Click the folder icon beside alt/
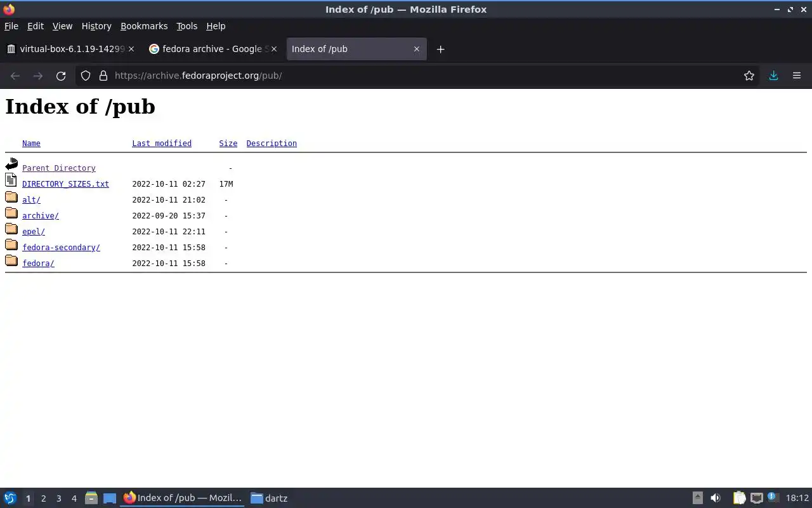The image size is (812, 508). [11, 197]
